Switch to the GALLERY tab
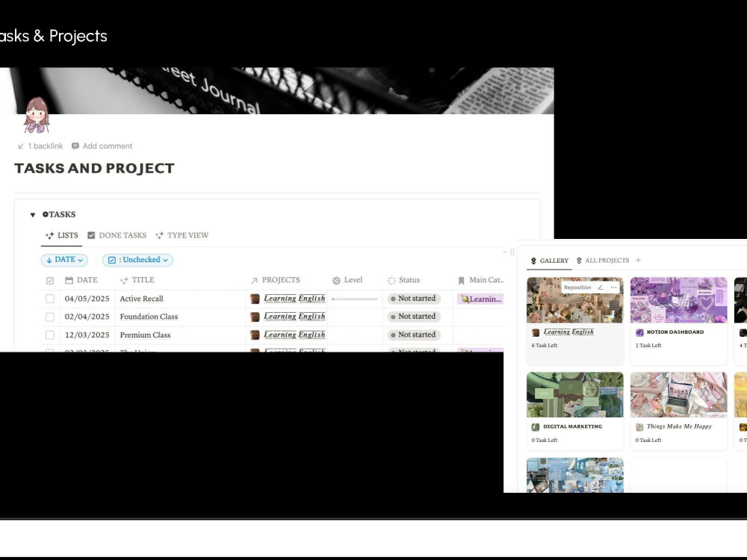The image size is (747, 560). [x=549, y=261]
